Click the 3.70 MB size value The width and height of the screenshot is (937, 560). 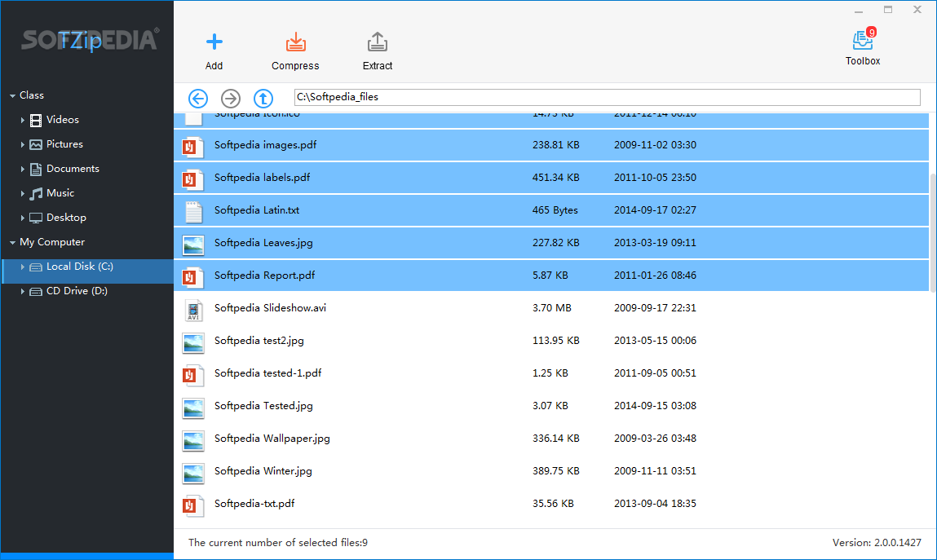click(551, 308)
